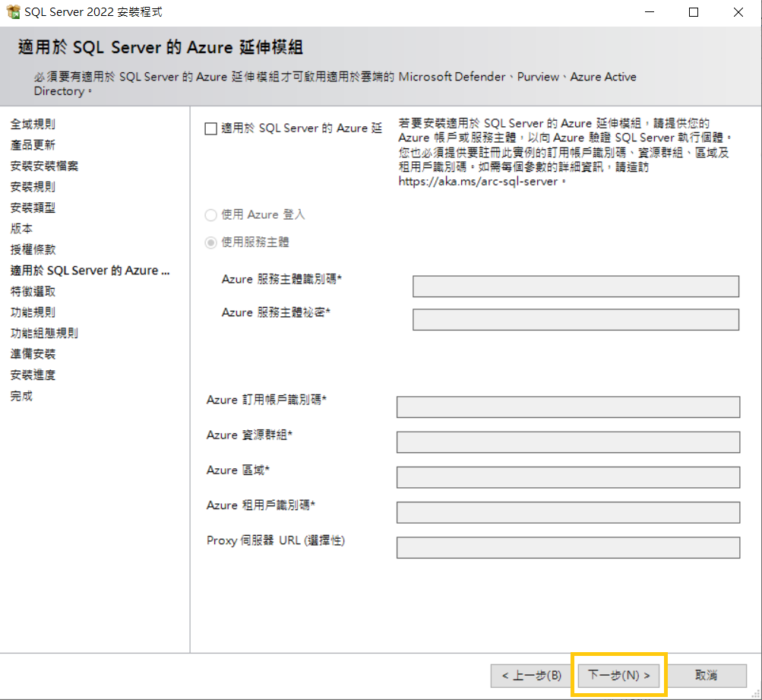The width and height of the screenshot is (762, 700).
Task: Select 全域規則 step in sidebar
Action: point(33,124)
